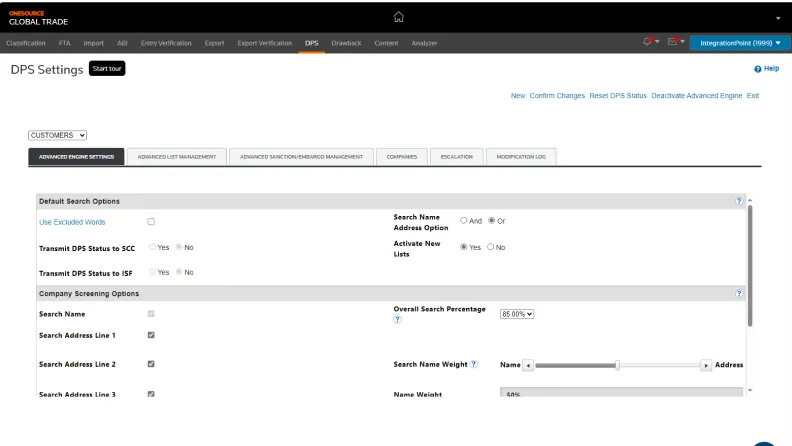Click help icon under Overall Search Percentage
Image resolution: width=792 pixels, height=446 pixels.
(397, 320)
